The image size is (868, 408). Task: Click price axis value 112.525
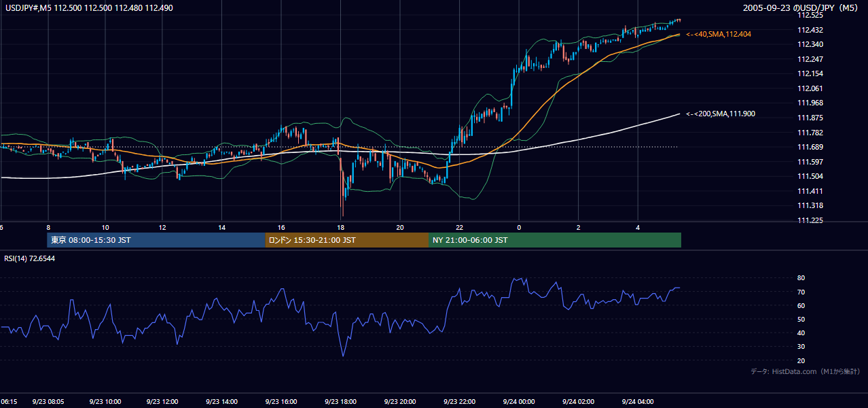810,15
